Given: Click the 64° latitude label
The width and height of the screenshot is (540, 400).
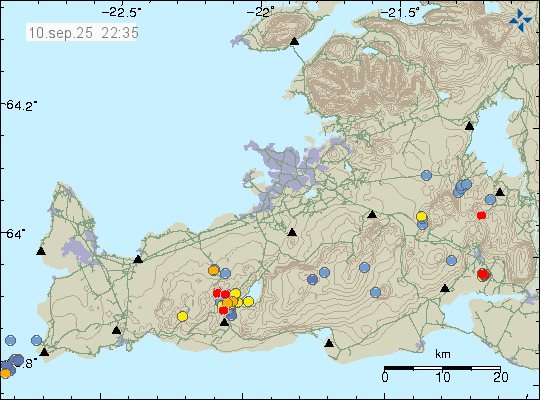Looking at the screenshot, I should pyautogui.click(x=15, y=234).
